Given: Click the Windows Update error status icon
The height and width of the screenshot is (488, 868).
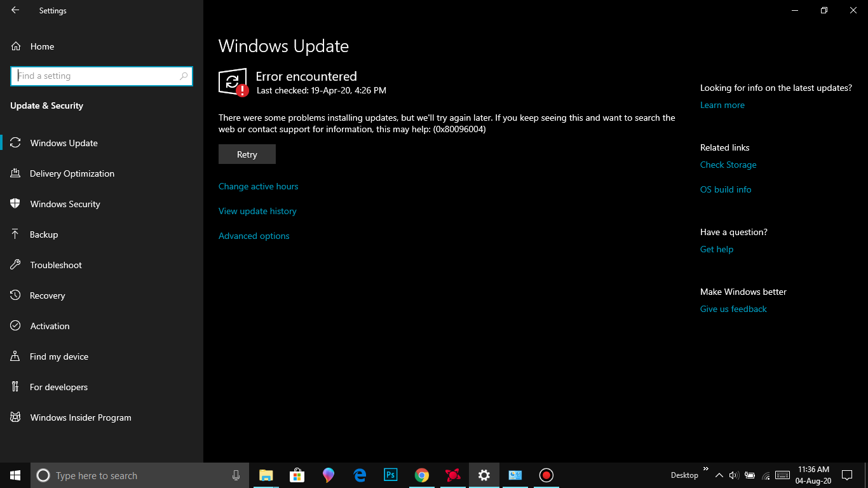Looking at the screenshot, I should pyautogui.click(x=233, y=82).
